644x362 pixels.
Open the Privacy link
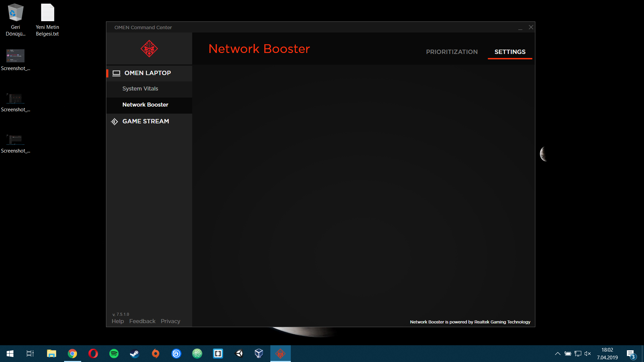pos(170,321)
